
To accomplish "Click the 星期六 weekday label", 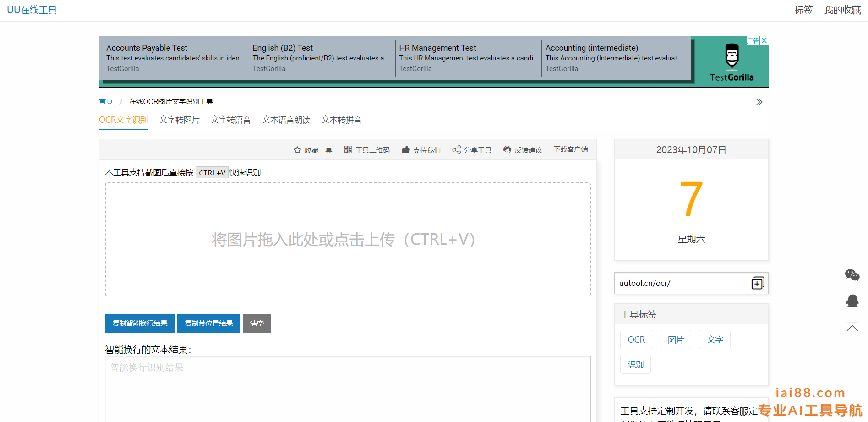I will tap(691, 239).
